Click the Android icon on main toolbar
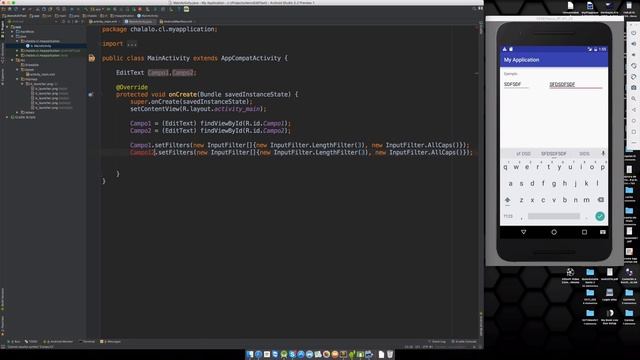 pyautogui.click(x=186, y=9)
